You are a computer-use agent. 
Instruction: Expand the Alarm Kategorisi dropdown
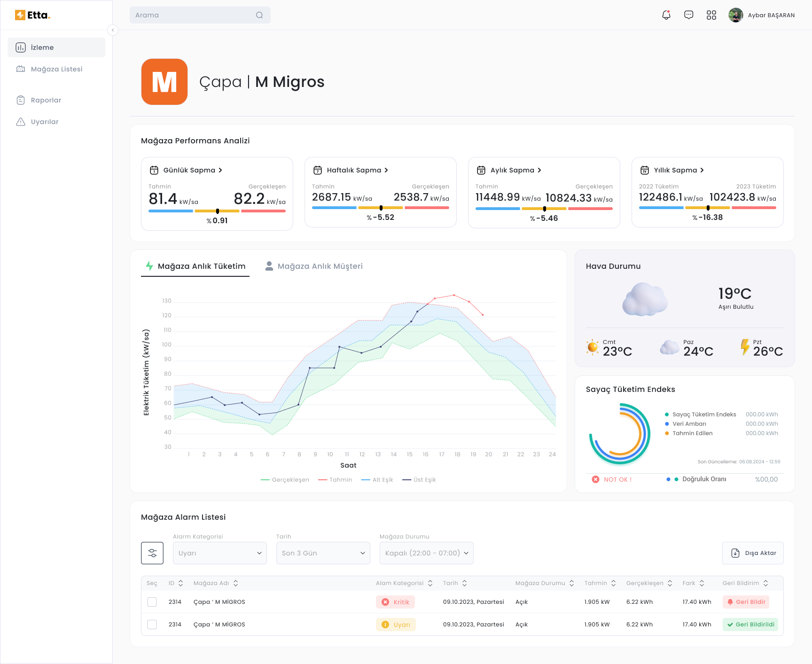coord(219,553)
